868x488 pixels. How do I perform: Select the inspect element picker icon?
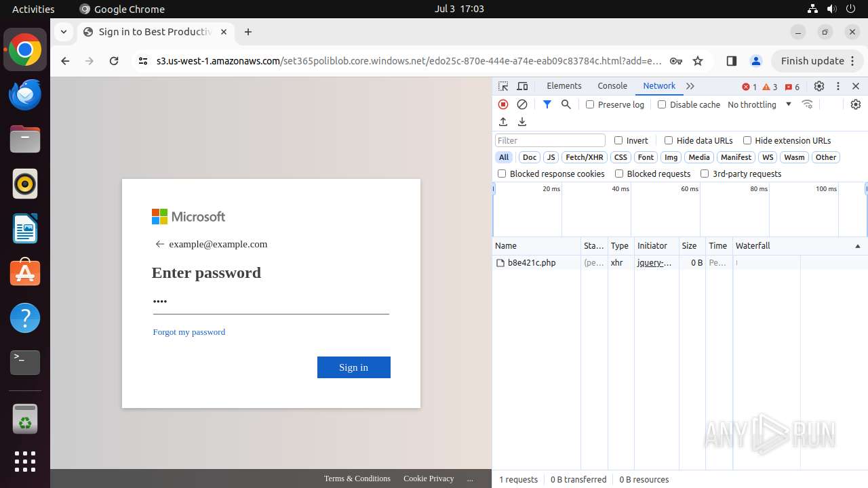pos(503,86)
